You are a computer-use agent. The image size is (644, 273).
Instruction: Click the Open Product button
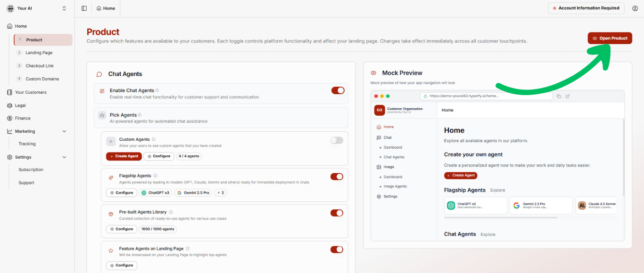[x=610, y=38]
